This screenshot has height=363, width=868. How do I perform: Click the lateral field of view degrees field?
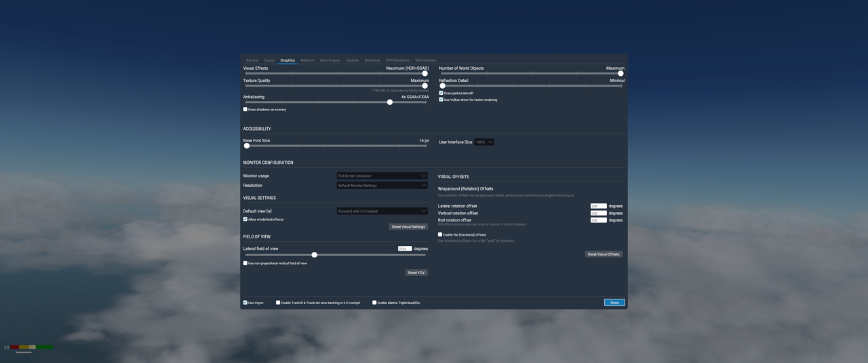tap(405, 249)
